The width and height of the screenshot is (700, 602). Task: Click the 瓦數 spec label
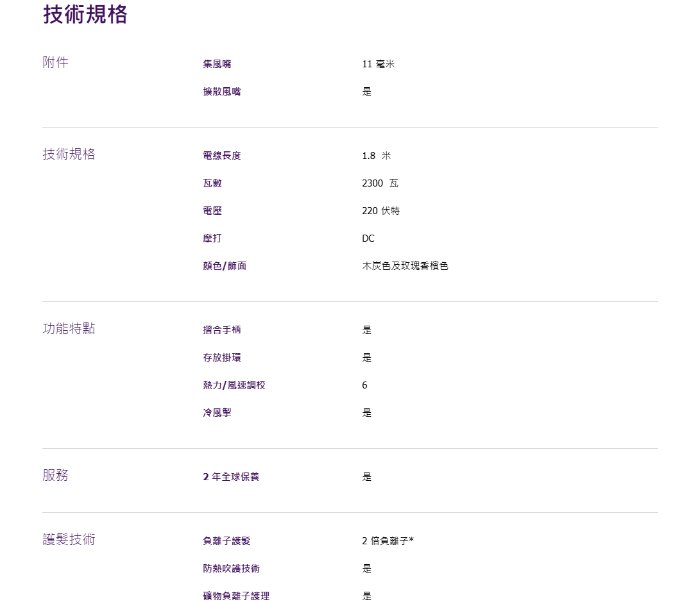212,183
